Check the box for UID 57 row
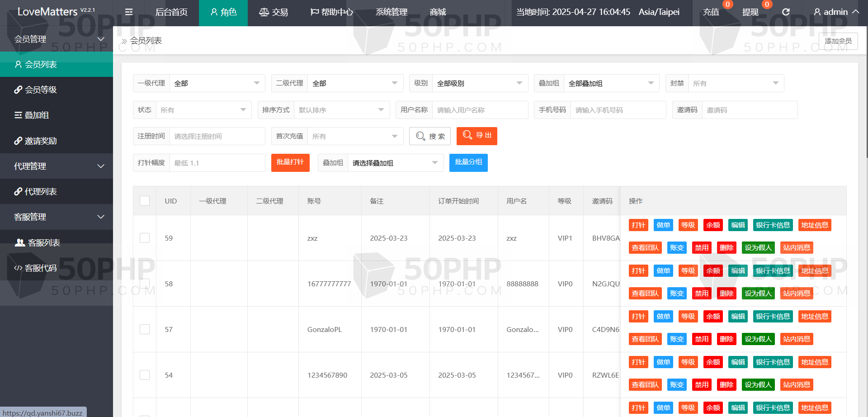The width and height of the screenshot is (868, 417). click(x=145, y=329)
